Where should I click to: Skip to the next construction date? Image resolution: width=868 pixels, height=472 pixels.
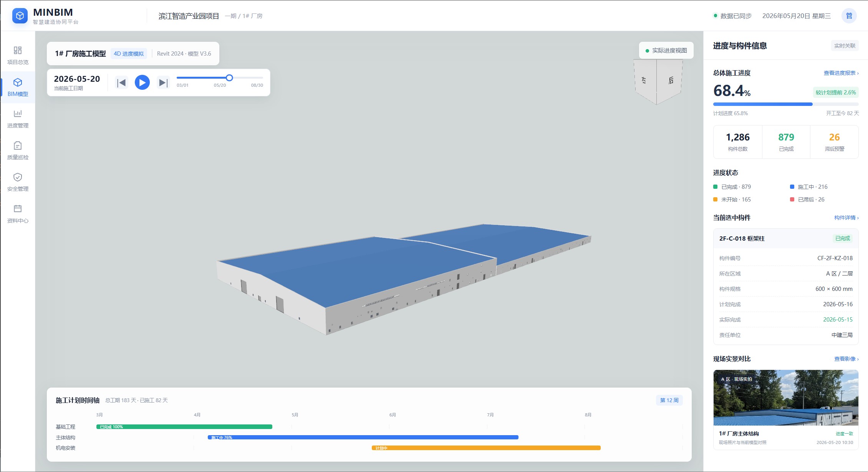[163, 83]
